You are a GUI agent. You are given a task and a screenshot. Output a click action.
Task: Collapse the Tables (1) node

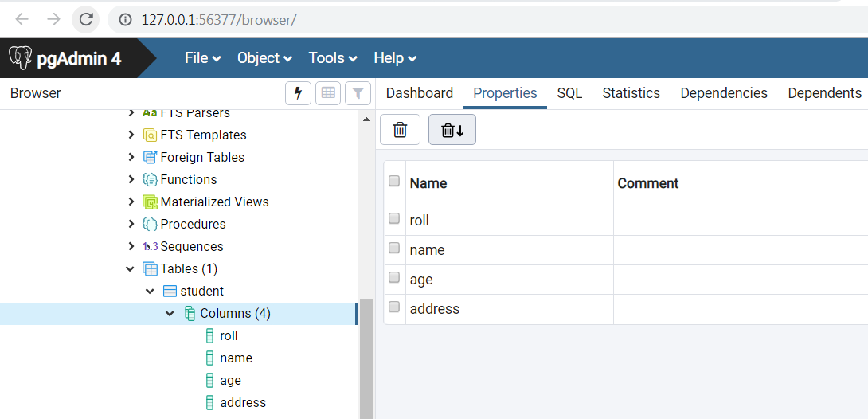(131, 269)
